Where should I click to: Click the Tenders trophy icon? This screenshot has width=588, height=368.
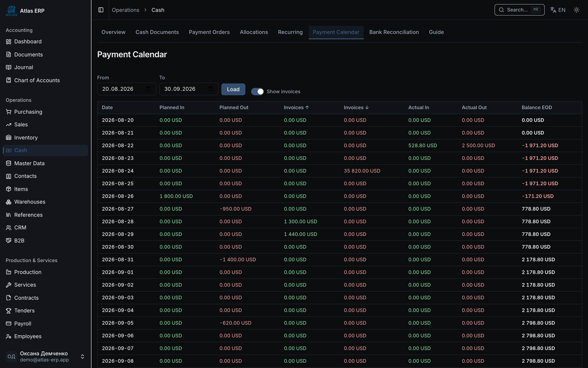(x=9, y=311)
